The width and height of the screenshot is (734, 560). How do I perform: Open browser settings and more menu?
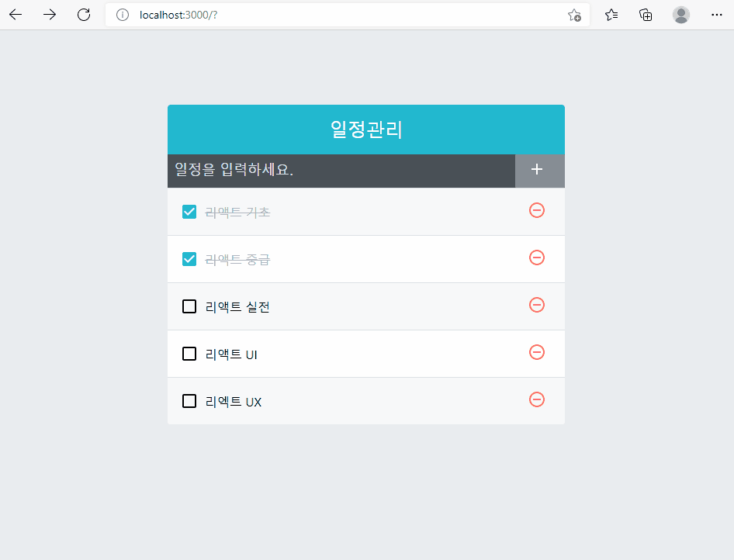pos(717,15)
